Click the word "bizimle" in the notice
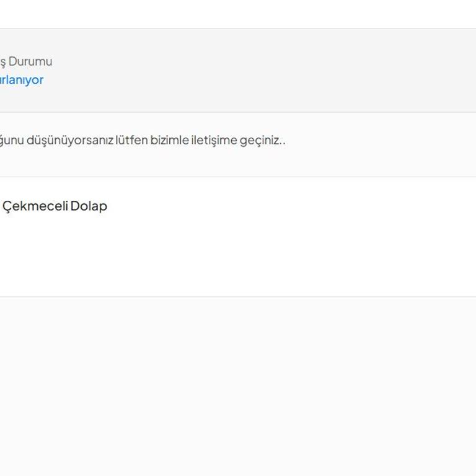This screenshot has width=476, height=476. [169, 140]
